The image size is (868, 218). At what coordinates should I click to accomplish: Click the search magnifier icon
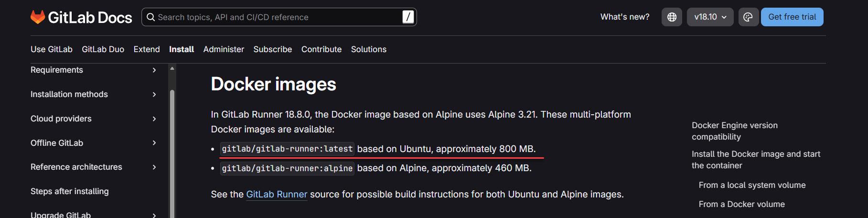pyautogui.click(x=150, y=17)
